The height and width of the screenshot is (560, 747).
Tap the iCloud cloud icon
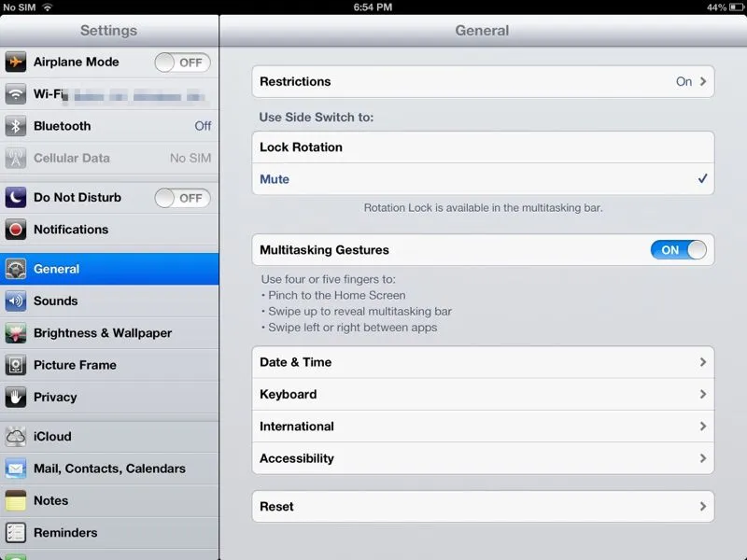[x=16, y=437]
